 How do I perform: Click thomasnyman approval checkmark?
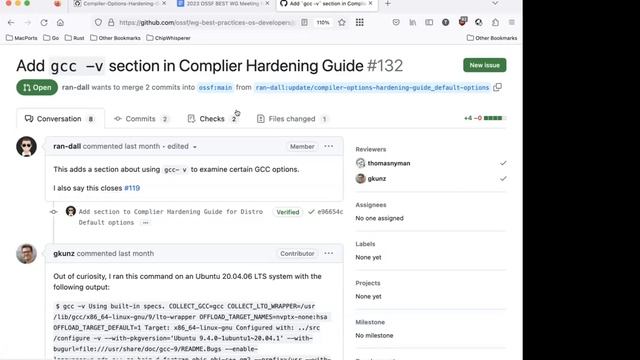pos(503,163)
